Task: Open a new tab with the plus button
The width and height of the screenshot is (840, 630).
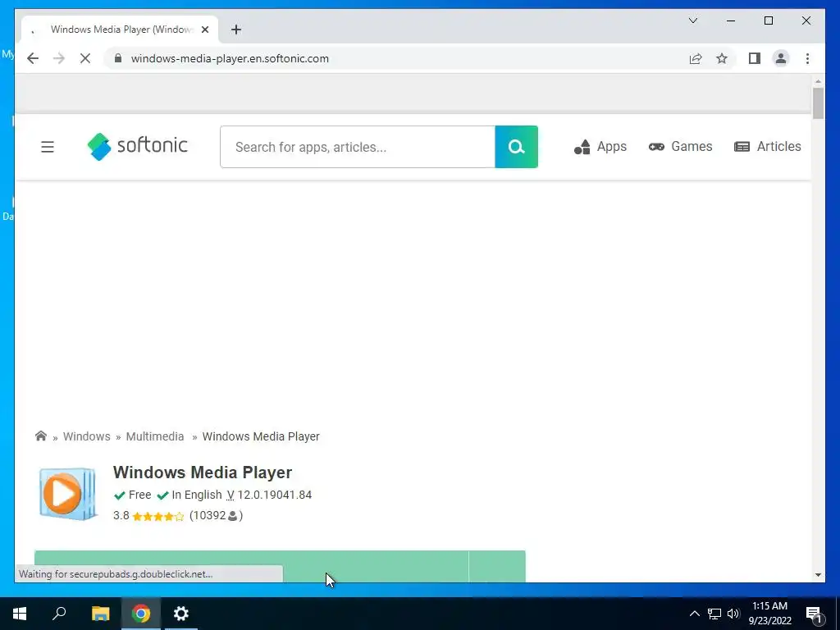Action: (x=235, y=30)
